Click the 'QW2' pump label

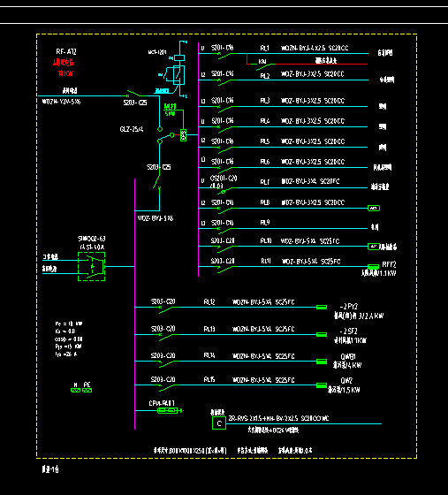[346, 380]
